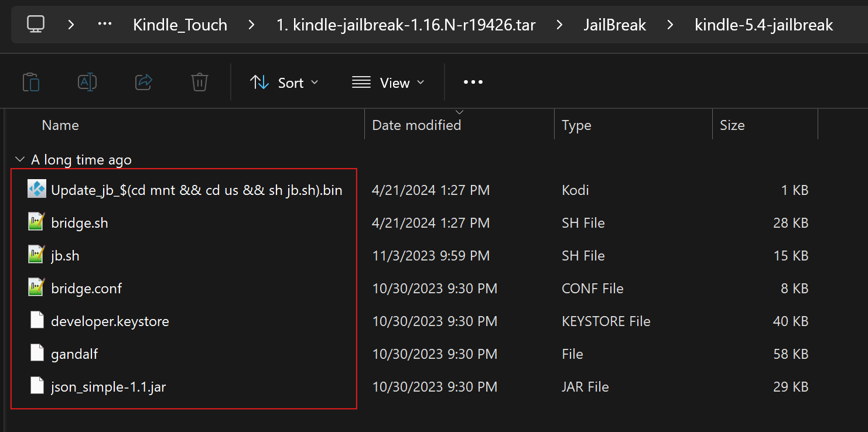Select the bridge.sh file name

pyautogui.click(x=80, y=223)
